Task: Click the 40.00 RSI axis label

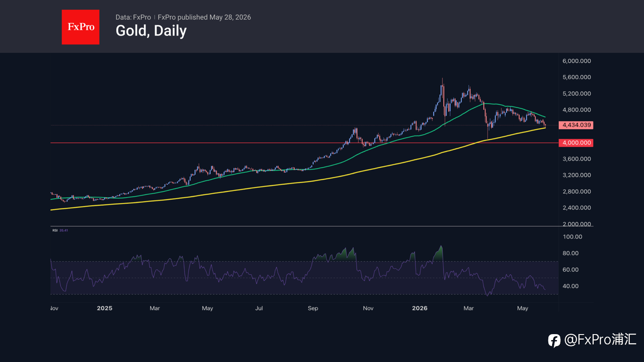Action: pos(571,286)
